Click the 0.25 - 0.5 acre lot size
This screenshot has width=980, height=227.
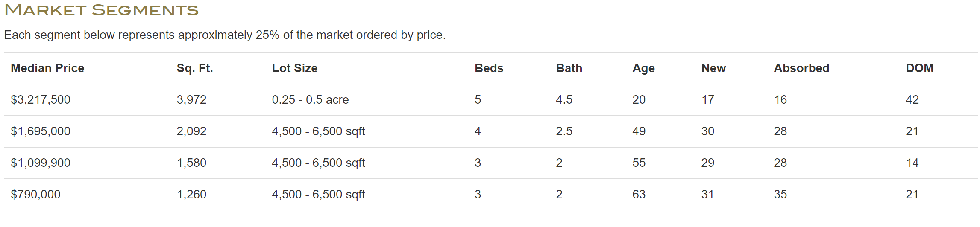tap(310, 100)
